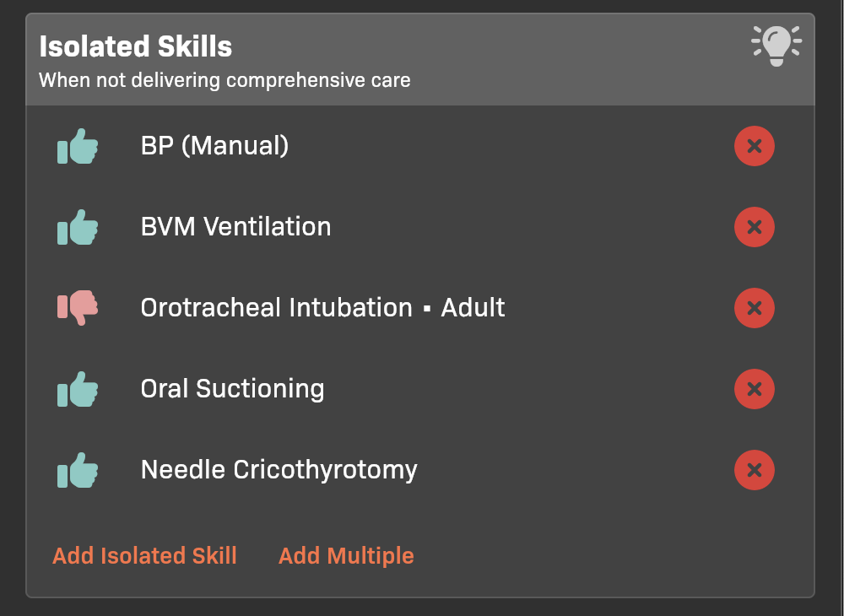Viewport: 844px width, 616px height.
Task: Toggle thumbs-down rating for Orotracheal Intubation
Action: 78,308
